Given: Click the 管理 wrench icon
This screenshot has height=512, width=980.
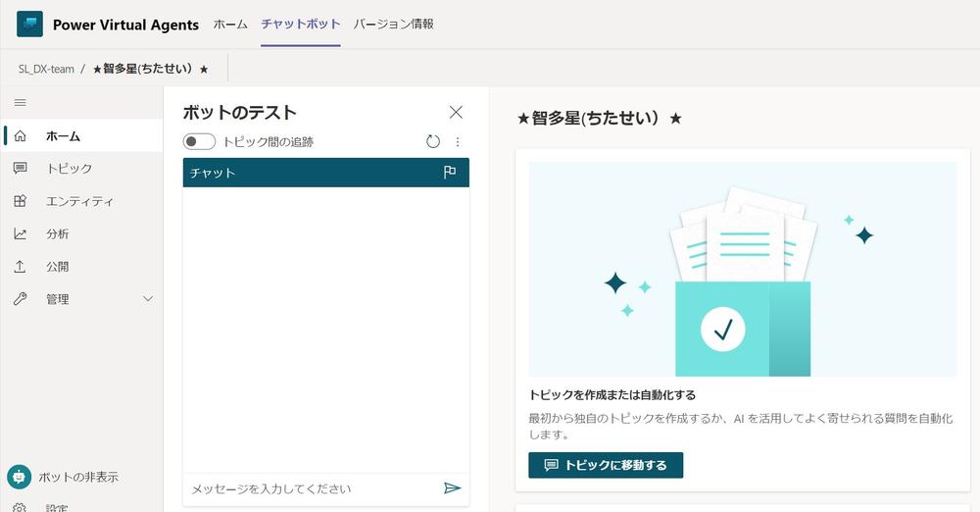Looking at the screenshot, I should 20,299.
